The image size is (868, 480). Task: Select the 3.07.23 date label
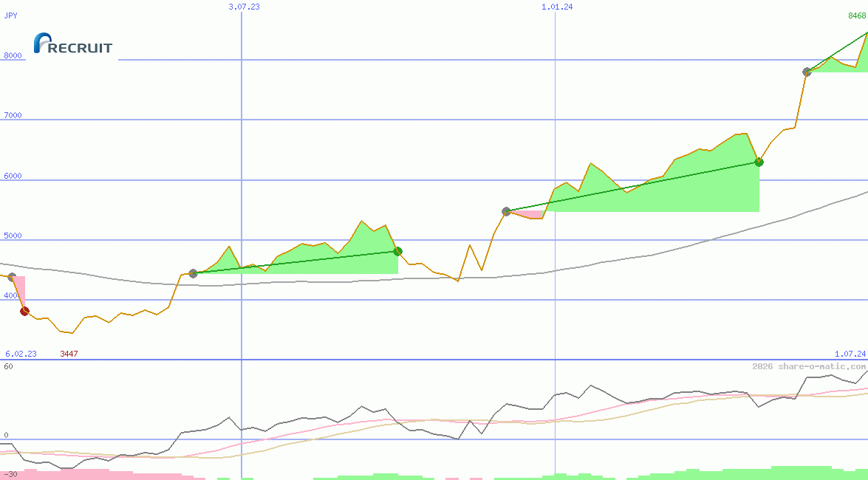(x=244, y=7)
